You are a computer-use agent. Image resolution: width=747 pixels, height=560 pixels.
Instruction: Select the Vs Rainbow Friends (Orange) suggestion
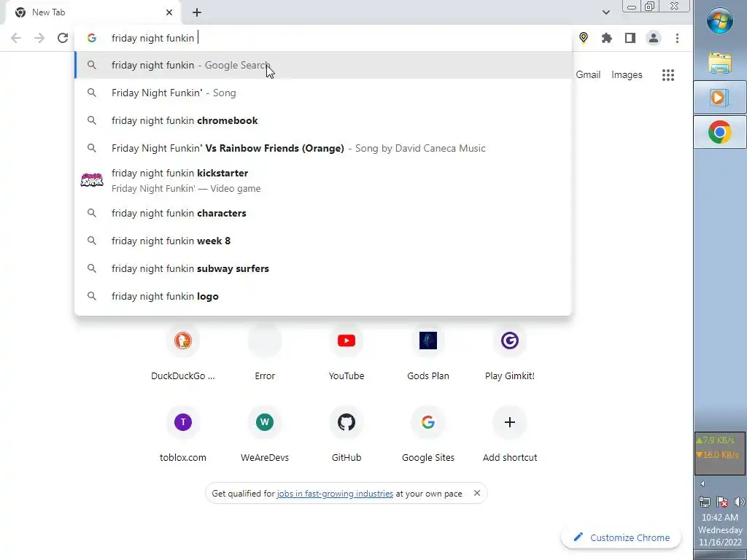[x=323, y=148]
